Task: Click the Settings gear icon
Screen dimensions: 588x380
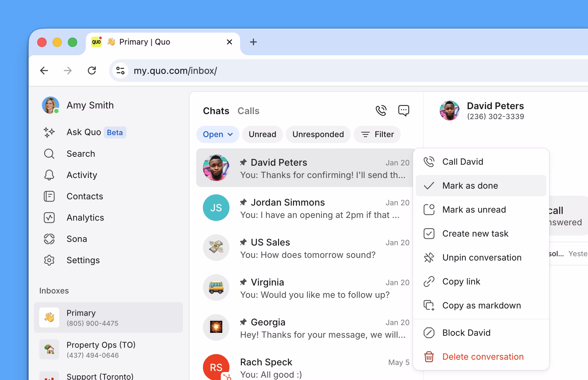Action: [x=49, y=260]
